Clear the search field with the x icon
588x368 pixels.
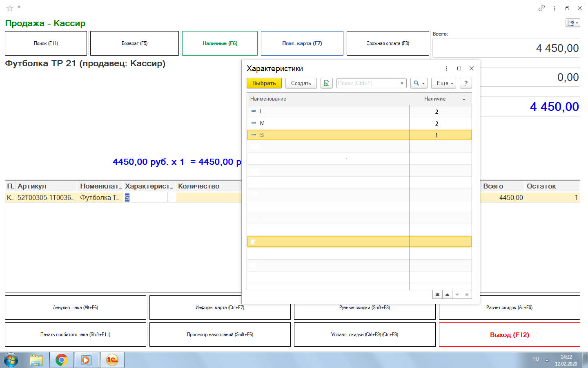(402, 83)
